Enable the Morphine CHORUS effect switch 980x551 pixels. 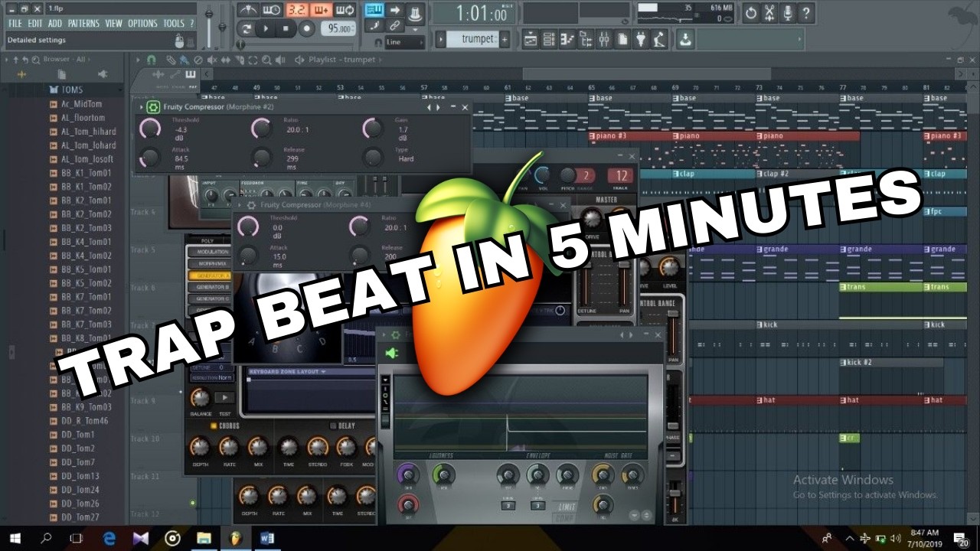214,425
